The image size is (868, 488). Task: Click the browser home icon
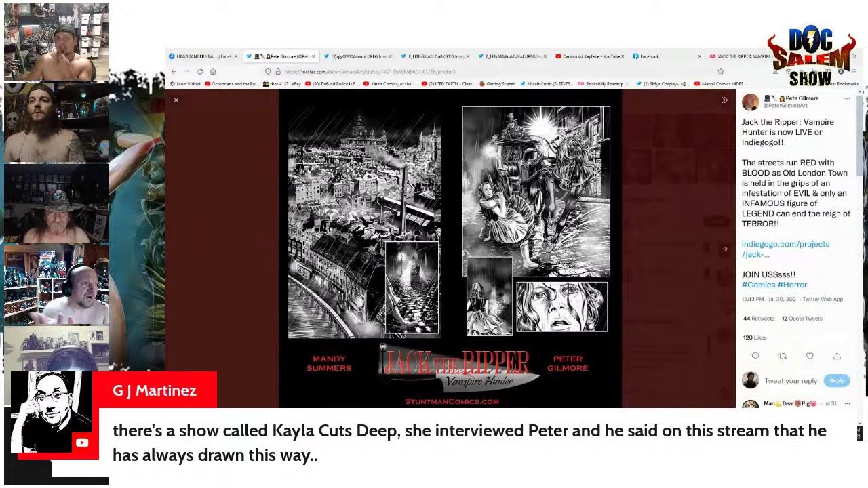point(213,72)
